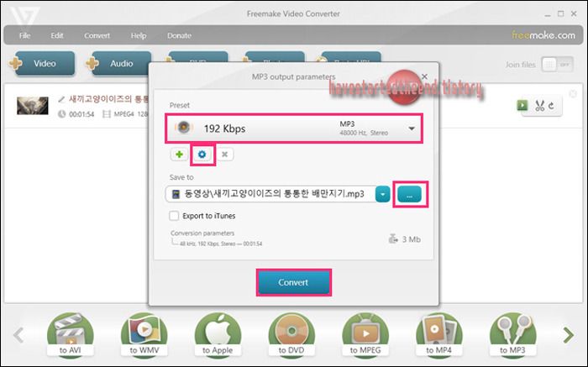The image size is (588, 367).
Task: Choose the to MP4 output format
Action: (438, 334)
